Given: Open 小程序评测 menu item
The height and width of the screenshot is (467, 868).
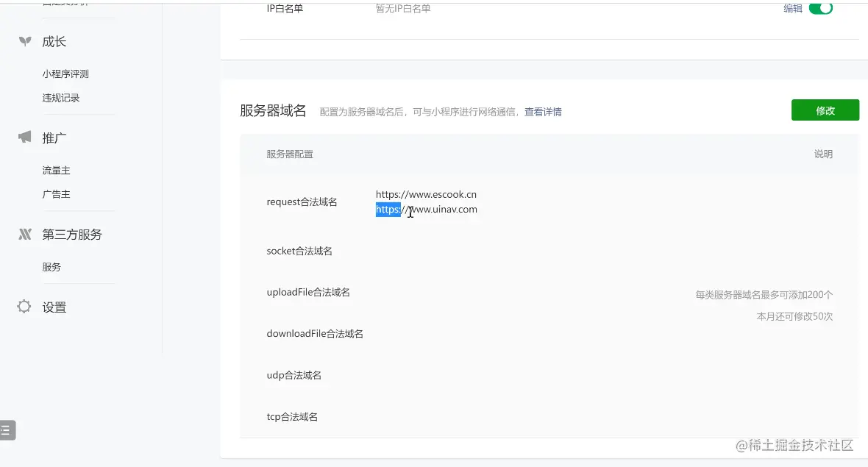Looking at the screenshot, I should point(65,74).
